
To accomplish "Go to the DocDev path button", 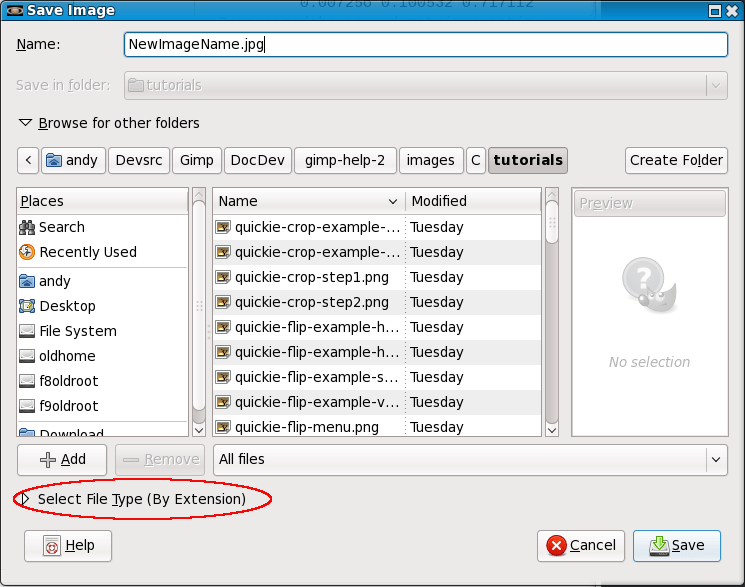I will 258,160.
